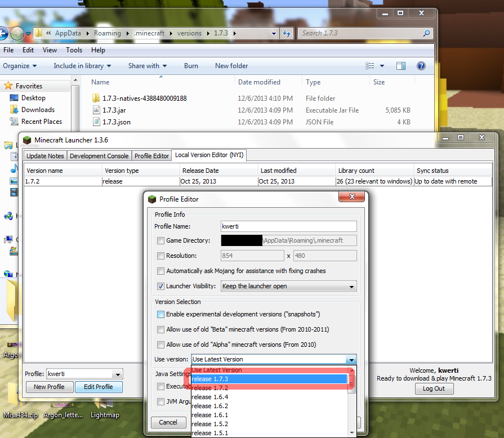Click down arrow of version list scrollbar

[x=352, y=433]
